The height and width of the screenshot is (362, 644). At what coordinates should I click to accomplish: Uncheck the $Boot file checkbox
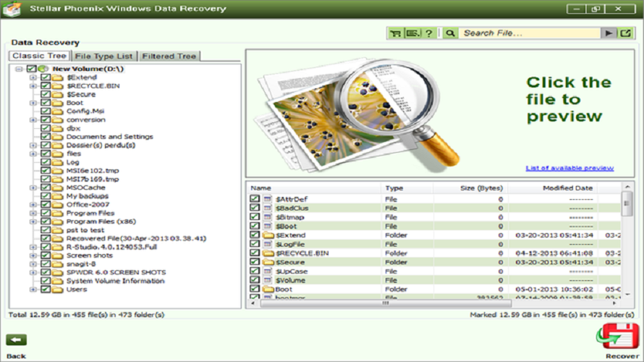(x=255, y=226)
